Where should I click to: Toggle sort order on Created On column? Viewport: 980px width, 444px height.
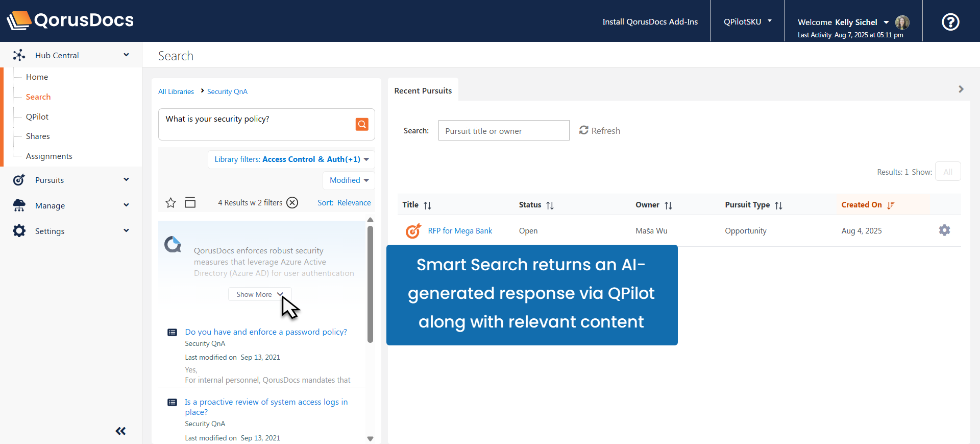891,205
